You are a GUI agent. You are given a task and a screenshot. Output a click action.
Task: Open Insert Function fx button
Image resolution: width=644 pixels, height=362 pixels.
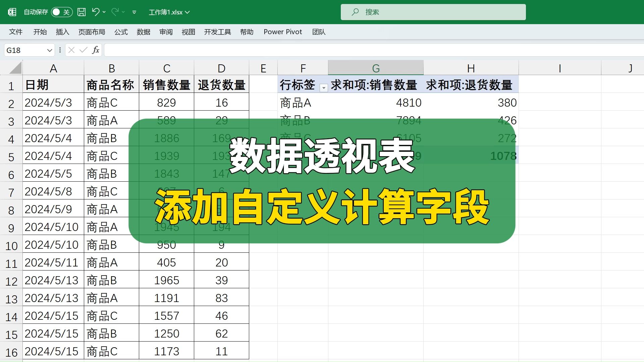point(96,50)
